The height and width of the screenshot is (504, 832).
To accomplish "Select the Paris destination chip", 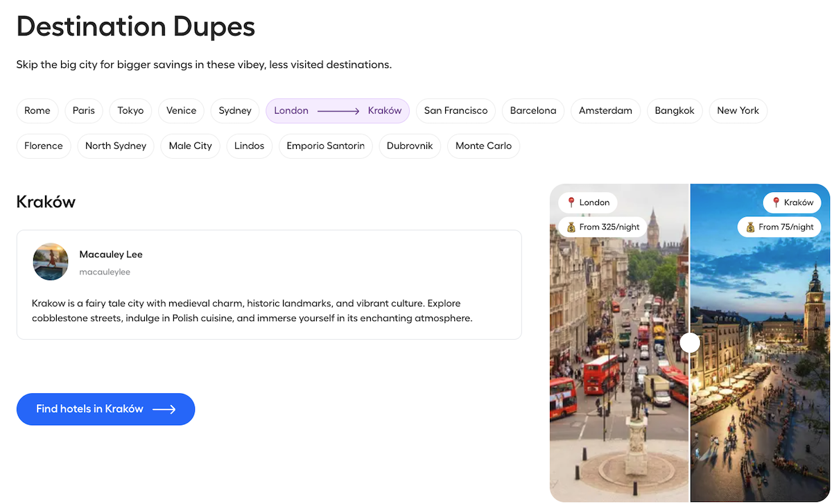I will [84, 111].
